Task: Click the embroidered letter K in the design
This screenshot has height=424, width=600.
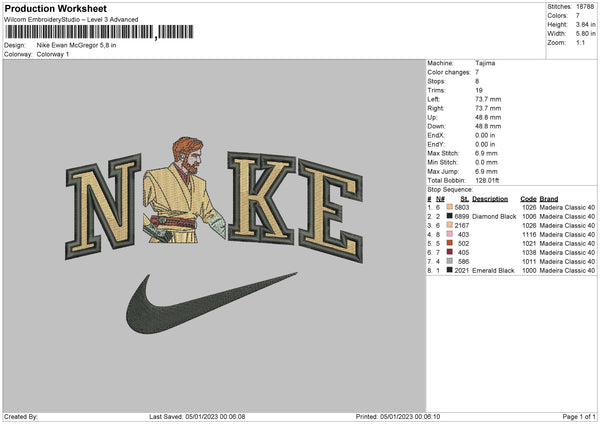Action: (x=262, y=198)
